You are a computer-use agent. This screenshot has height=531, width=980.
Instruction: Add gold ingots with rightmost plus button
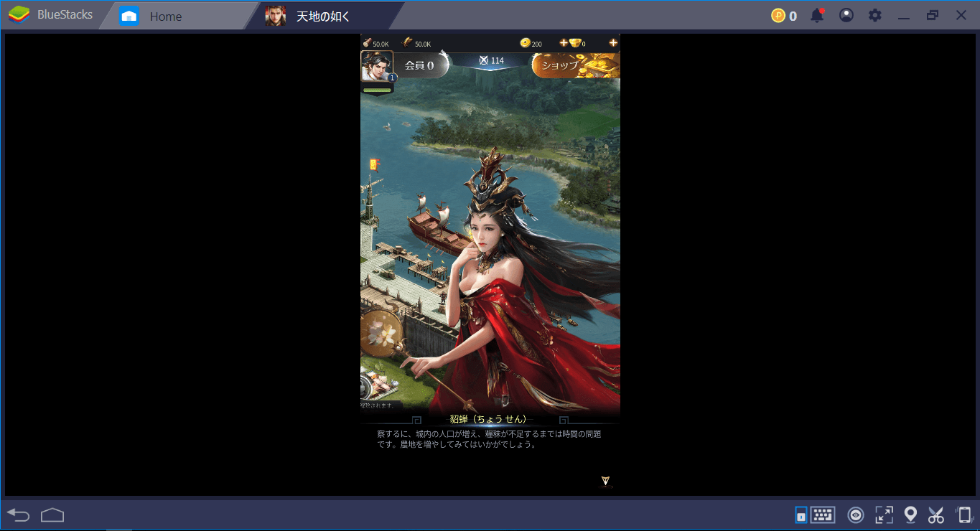click(612, 43)
